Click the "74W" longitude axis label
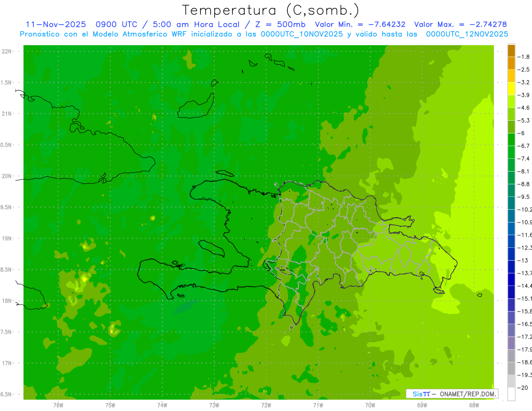Screen dimensions: 532x411 click(162, 405)
